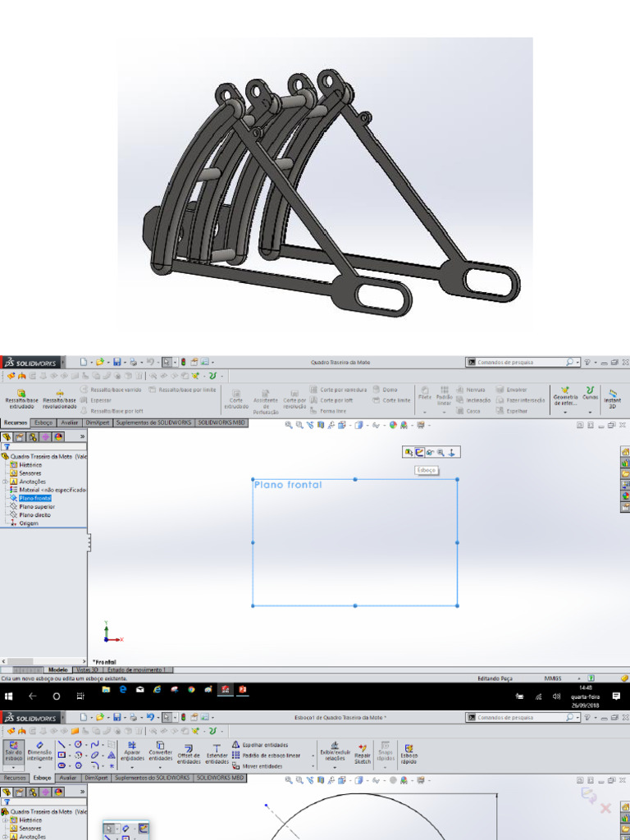Expand feature manager tabs with » chevron, Quadro Traseiro
This screenshot has width=630, height=840.
[83, 436]
